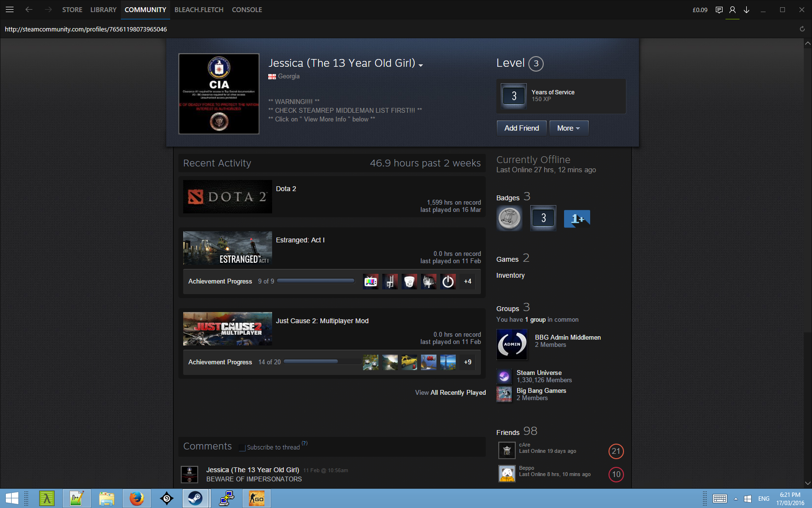Open File Explorer from the taskbar
Screen dimensions: 812x508
[x=106, y=498]
